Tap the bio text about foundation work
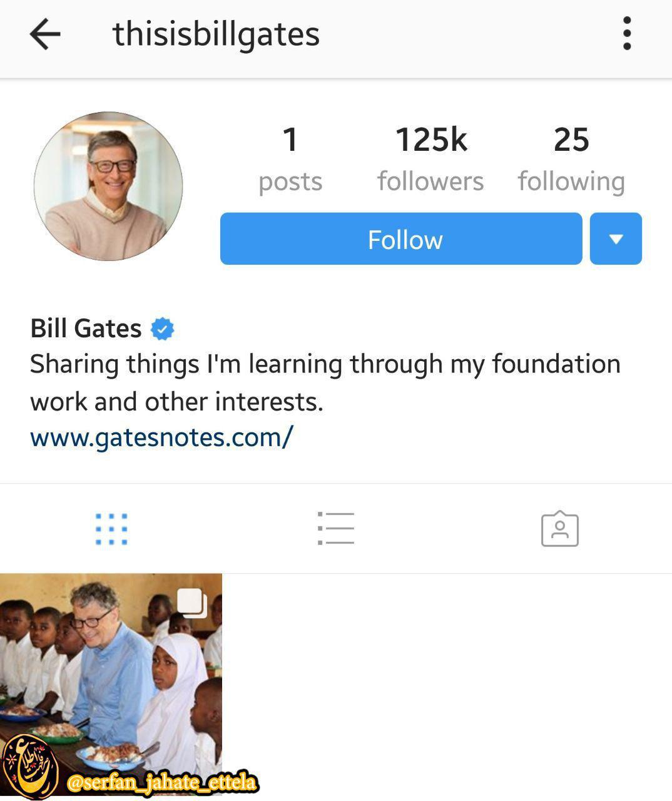Screen dimensions: 672x801 pyautogui.click(x=325, y=382)
